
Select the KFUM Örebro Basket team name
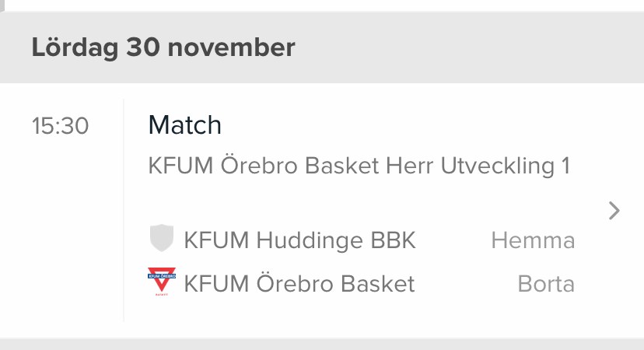pos(299,284)
